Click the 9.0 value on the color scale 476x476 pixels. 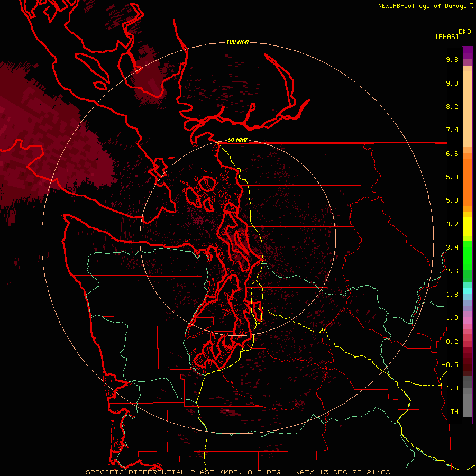(452, 83)
